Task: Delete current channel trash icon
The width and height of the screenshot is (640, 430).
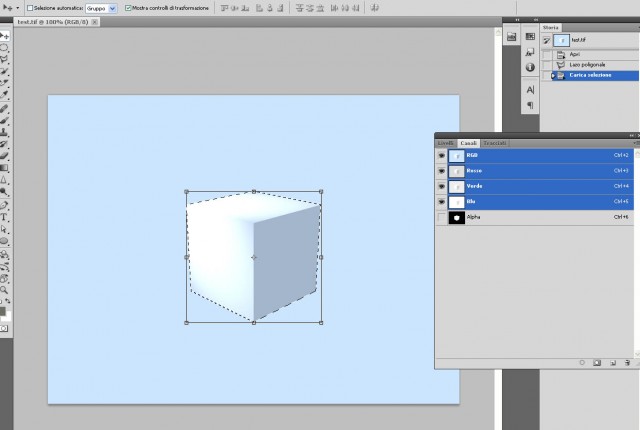Action: point(627,362)
